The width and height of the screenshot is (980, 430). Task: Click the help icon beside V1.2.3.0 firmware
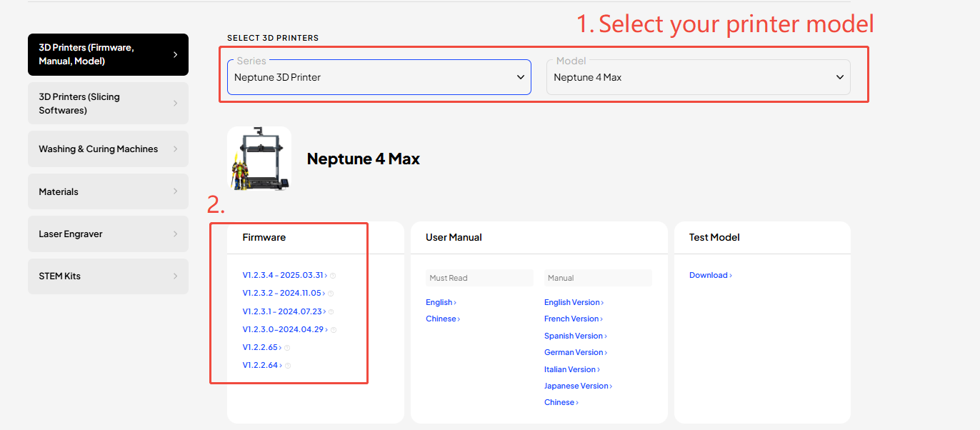pos(334,330)
